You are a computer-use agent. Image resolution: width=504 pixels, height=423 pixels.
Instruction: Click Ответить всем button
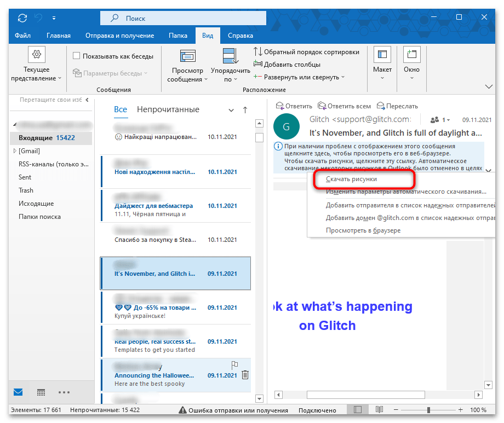click(x=344, y=106)
